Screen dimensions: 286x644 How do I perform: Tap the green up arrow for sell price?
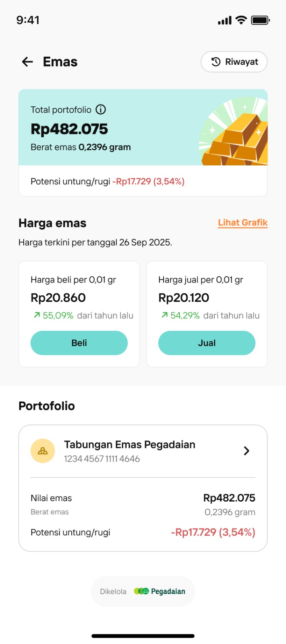(x=164, y=315)
